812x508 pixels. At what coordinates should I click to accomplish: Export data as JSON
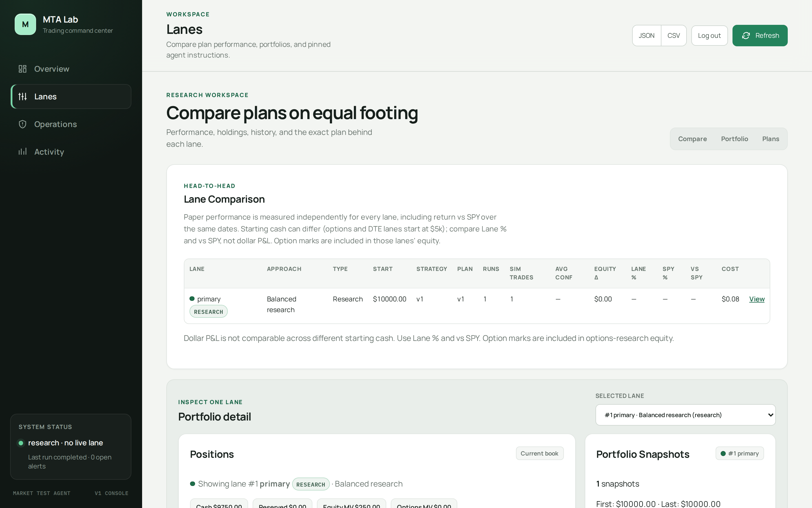pyautogui.click(x=646, y=36)
